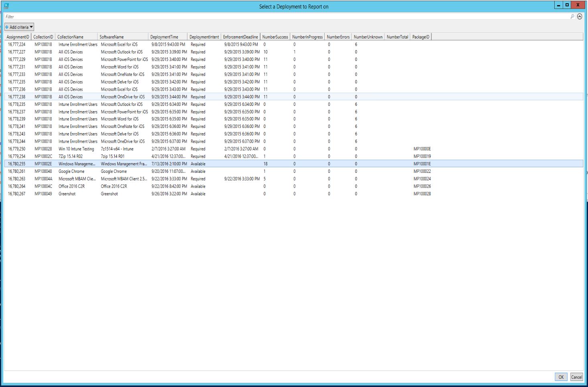Select OneDrive for iOS row 16,777,238
588x387 pixels.
(x=293, y=97)
